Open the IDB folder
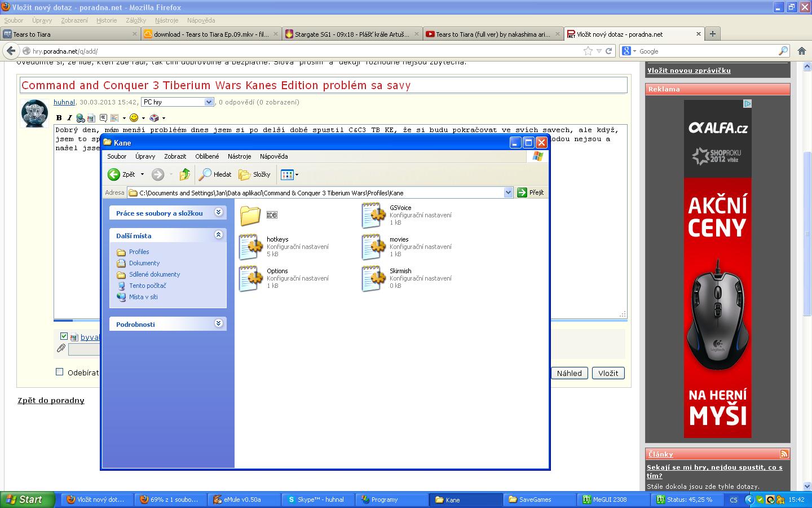The height and width of the screenshot is (508, 812). pyautogui.click(x=250, y=215)
